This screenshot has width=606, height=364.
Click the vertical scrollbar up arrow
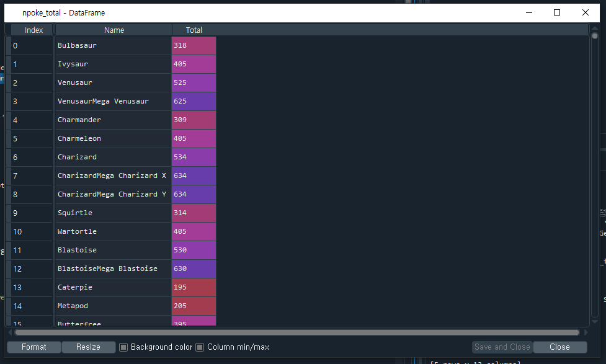[595, 28]
